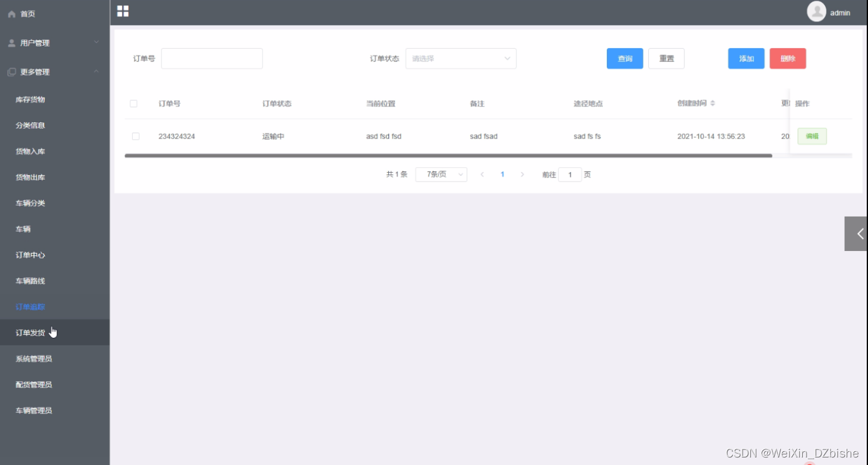Click the table horizontal scrollbar
The height and width of the screenshot is (465, 868).
448,155
